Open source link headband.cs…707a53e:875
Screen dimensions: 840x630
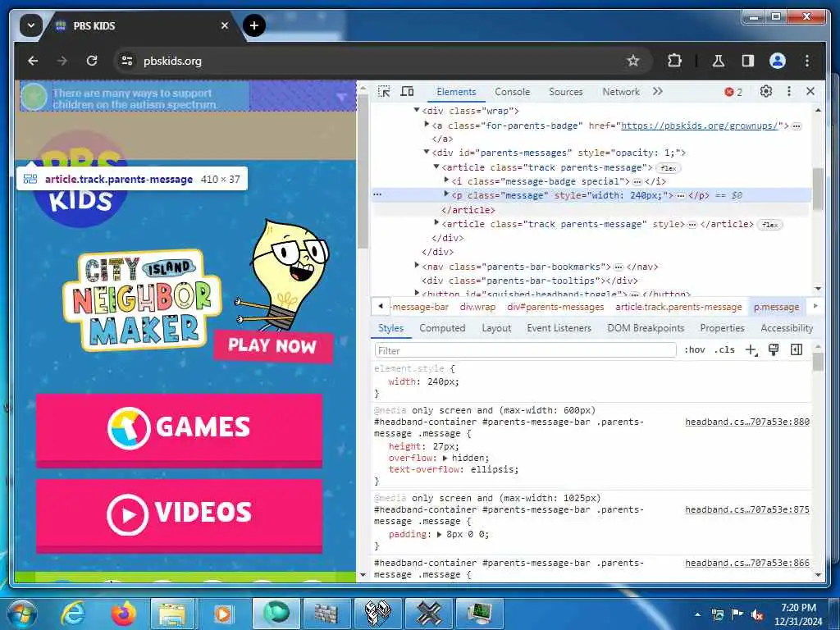point(747,509)
